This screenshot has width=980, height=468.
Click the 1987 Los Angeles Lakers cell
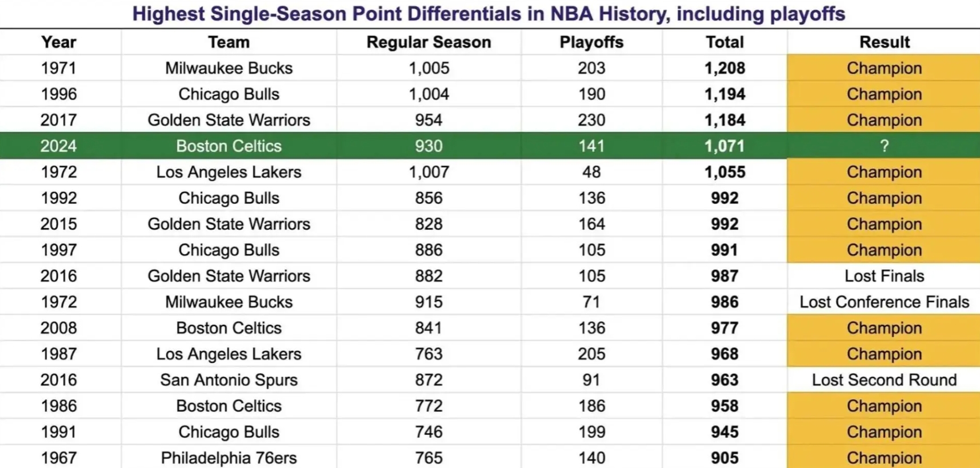point(229,354)
